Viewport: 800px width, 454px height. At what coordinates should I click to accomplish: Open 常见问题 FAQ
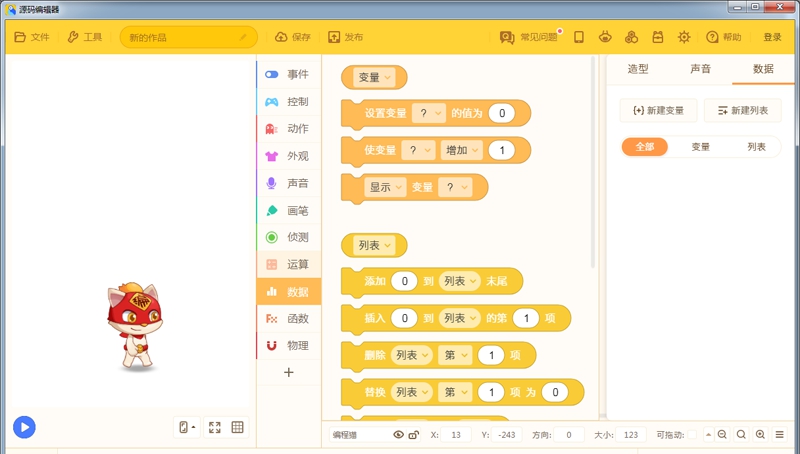pos(529,37)
